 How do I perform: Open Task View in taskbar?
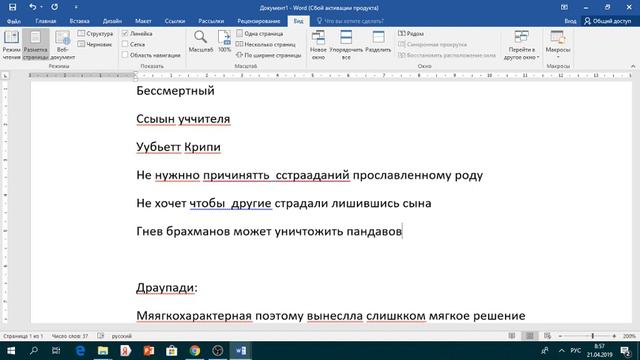[x=56, y=351]
